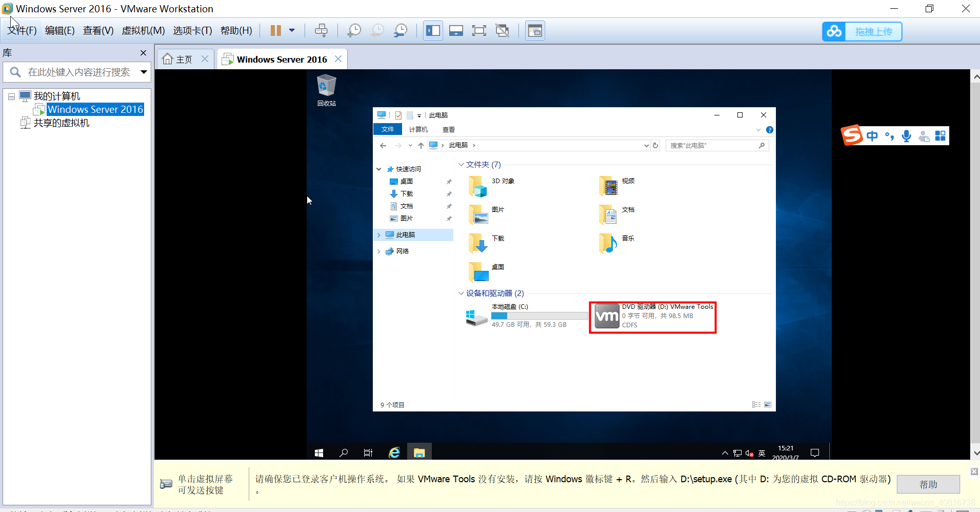The image size is (980, 512).
Task: Open the Action Center notification icon
Action: [x=815, y=453]
